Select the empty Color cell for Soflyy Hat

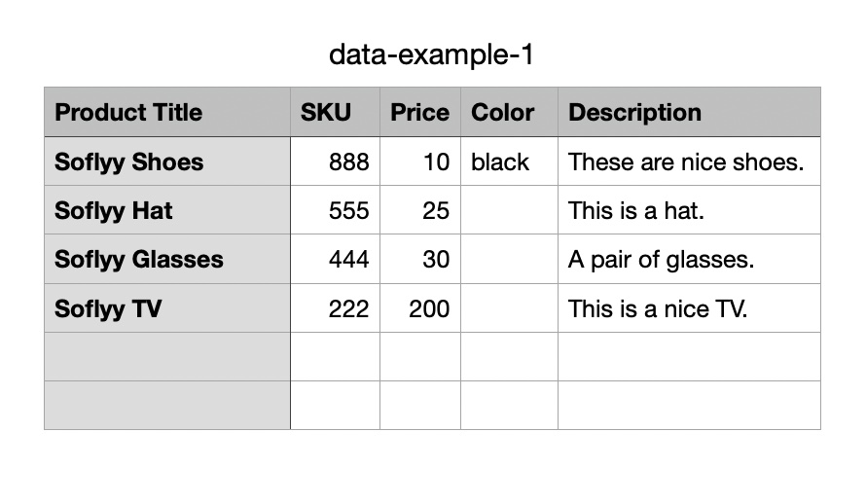coord(509,210)
